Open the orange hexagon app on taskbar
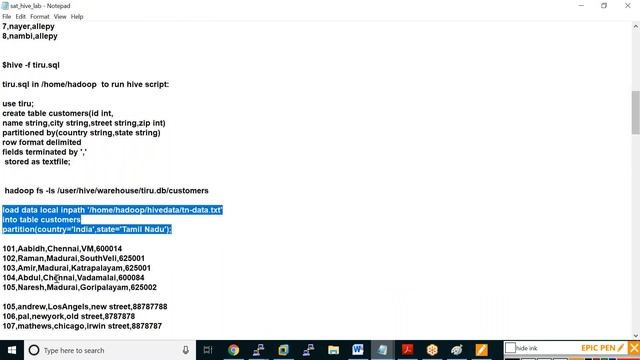 point(432,350)
